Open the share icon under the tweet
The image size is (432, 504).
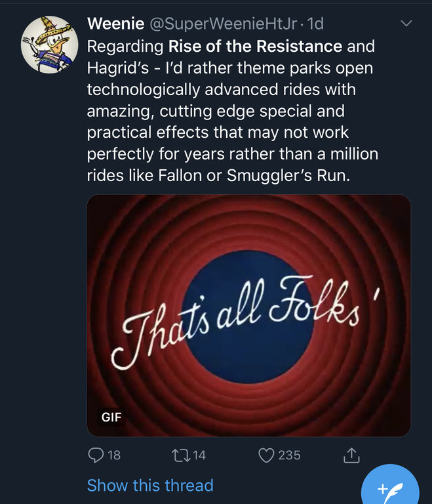tap(351, 454)
